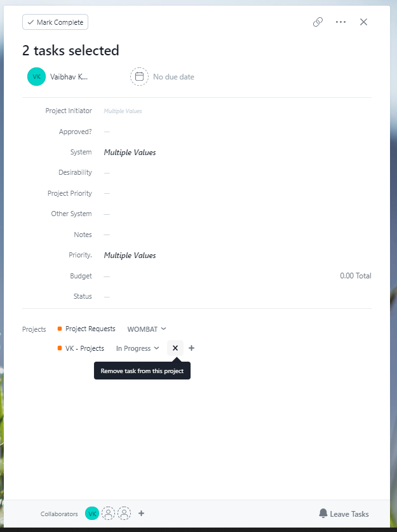
Task: Expand the In Progress section dropdown
Action: click(137, 348)
